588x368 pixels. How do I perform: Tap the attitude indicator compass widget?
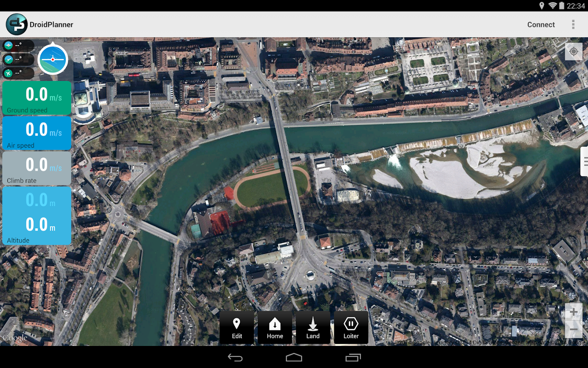point(53,59)
